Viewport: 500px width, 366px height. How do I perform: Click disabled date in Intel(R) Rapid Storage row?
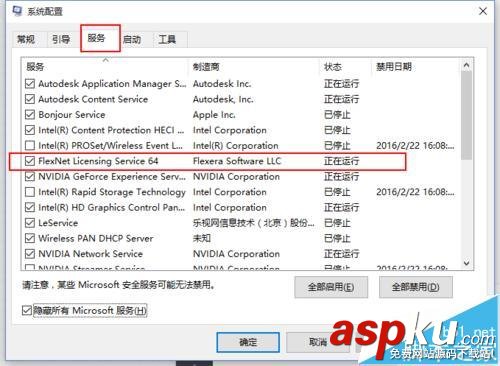[x=415, y=192]
